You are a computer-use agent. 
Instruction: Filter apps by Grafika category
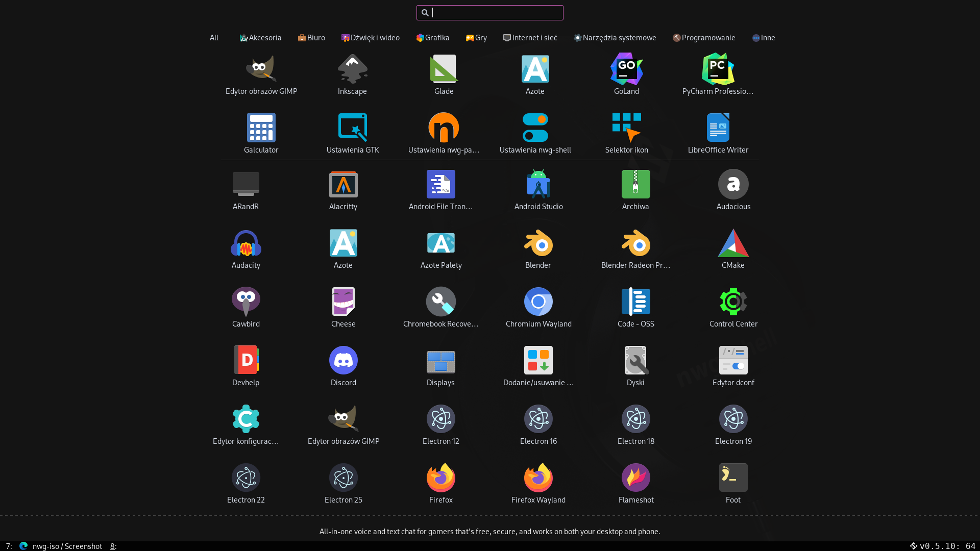433,38
